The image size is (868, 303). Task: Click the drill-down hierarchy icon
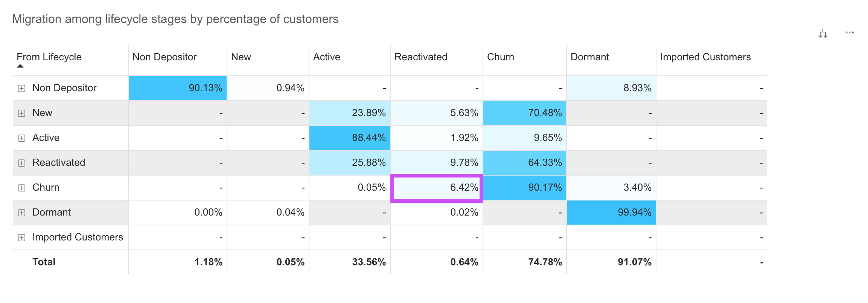[823, 34]
